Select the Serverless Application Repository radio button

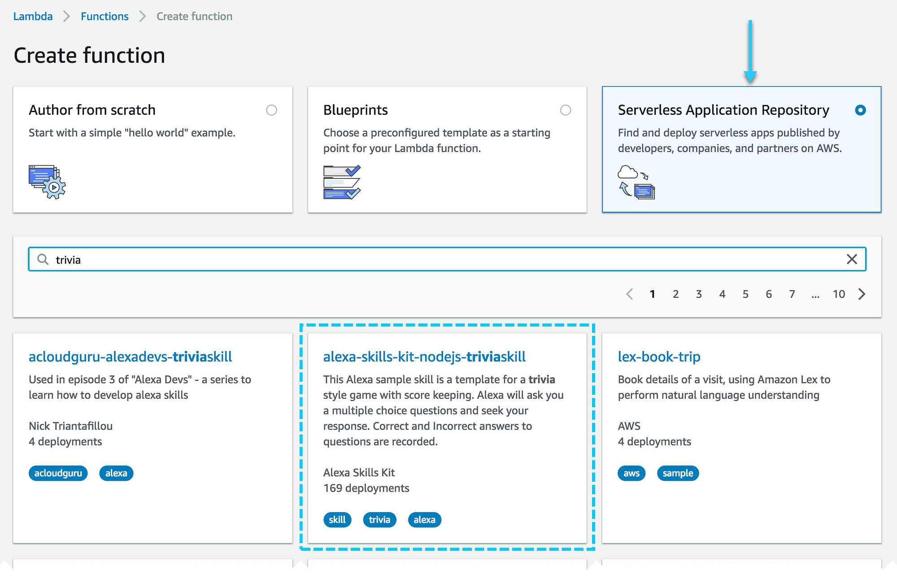860,109
